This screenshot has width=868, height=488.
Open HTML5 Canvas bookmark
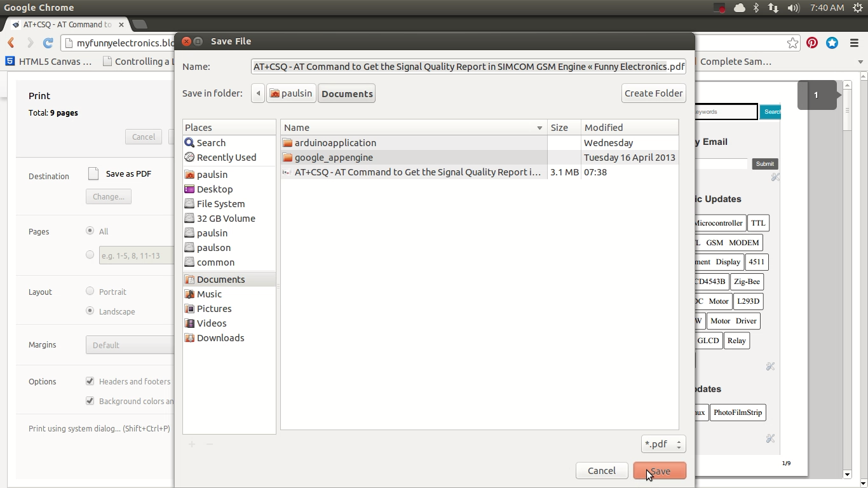point(49,62)
